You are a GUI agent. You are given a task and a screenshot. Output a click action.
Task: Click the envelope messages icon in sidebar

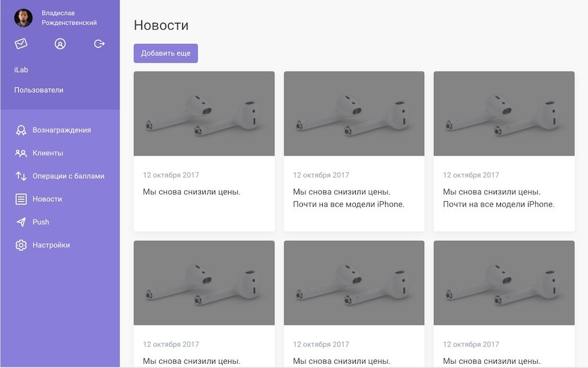point(21,44)
